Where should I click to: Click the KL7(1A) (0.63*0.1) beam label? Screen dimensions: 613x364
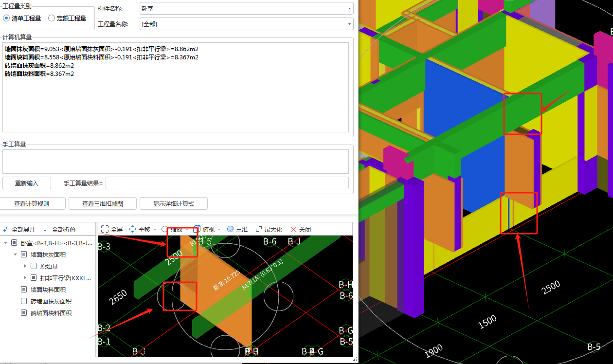click(x=262, y=275)
